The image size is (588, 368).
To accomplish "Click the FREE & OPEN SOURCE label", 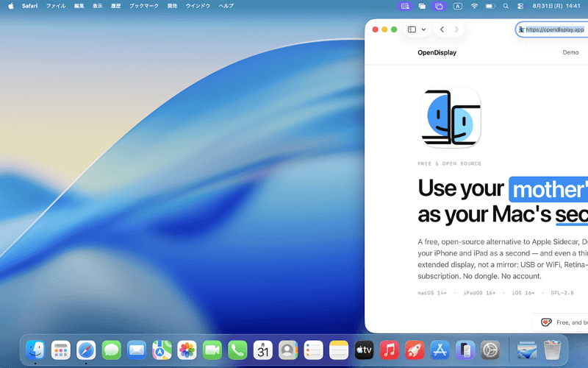I will pyautogui.click(x=449, y=163).
